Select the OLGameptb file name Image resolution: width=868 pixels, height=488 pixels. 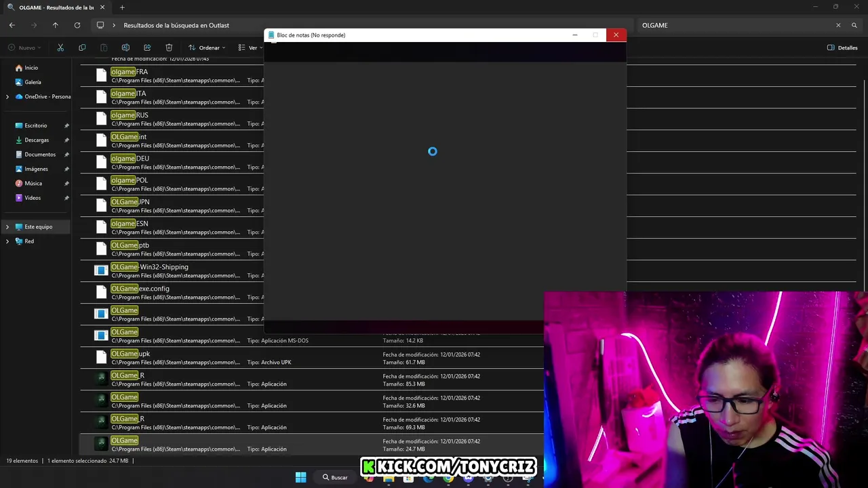[x=130, y=245]
